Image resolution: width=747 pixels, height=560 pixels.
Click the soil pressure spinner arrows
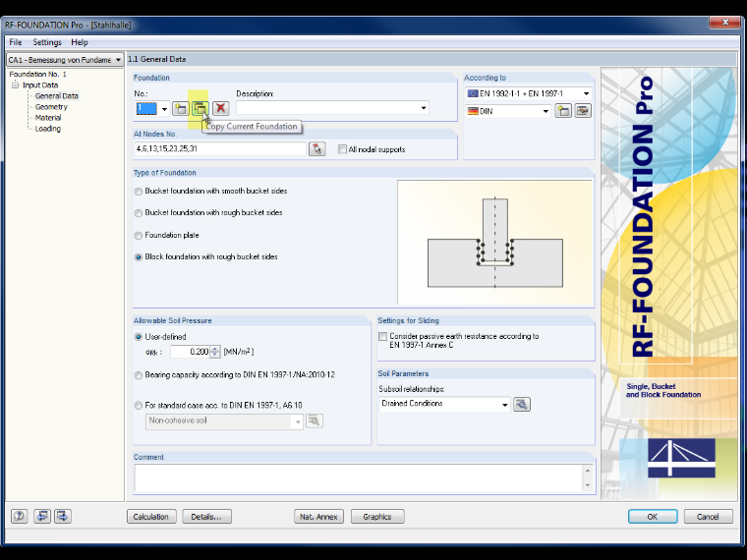[x=215, y=352]
